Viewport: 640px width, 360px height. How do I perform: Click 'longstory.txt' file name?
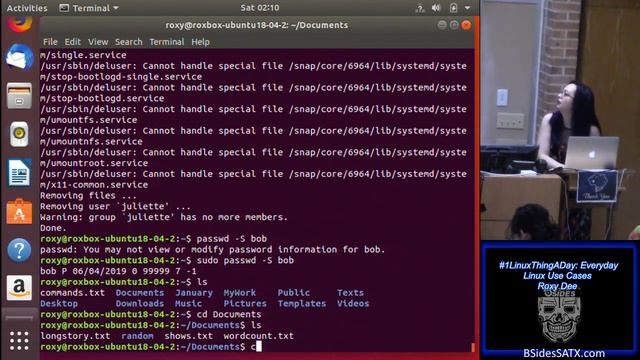point(75,336)
